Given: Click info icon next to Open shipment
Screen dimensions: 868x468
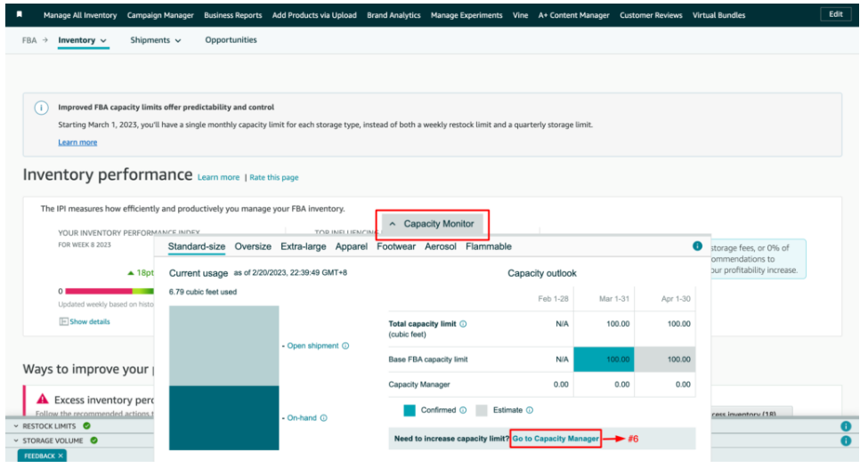Looking at the screenshot, I should (345, 346).
